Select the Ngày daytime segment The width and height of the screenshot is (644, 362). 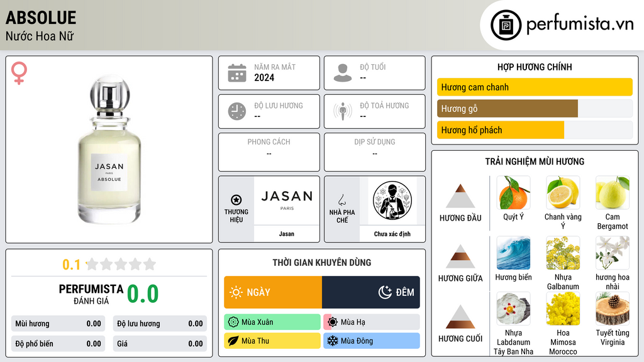pyautogui.click(x=273, y=292)
